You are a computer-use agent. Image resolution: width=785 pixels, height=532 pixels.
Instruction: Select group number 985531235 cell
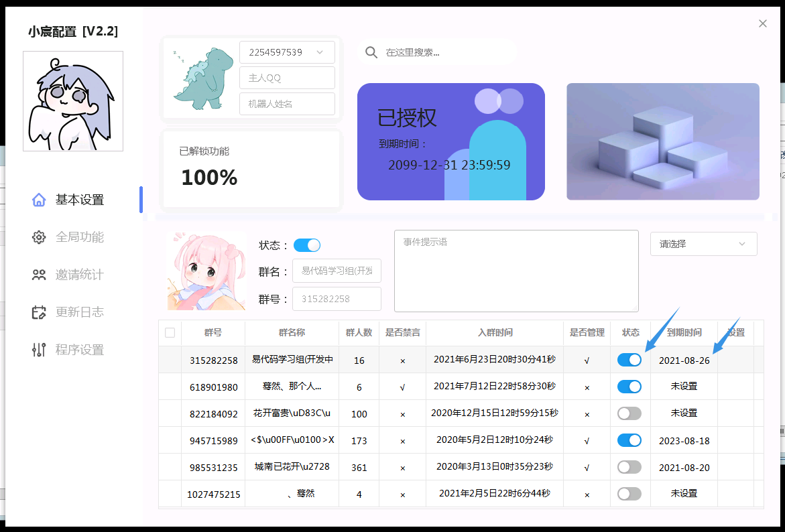(x=213, y=468)
